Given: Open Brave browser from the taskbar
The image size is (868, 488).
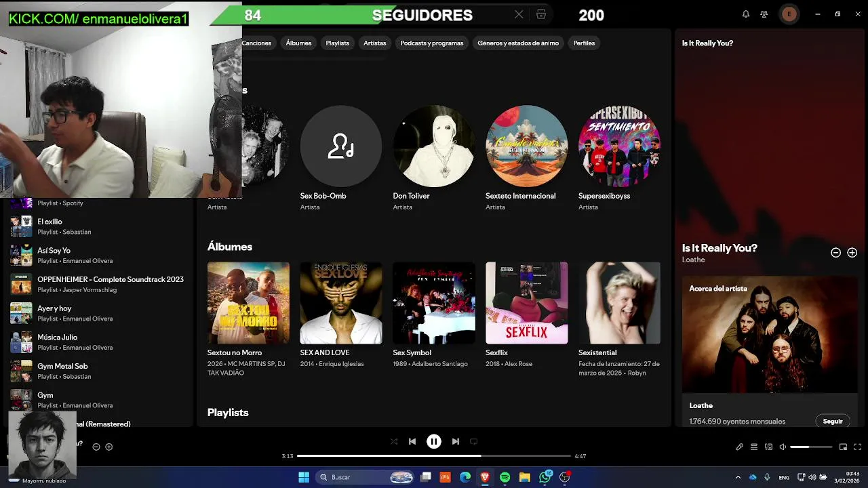Looking at the screenshot, I should 485,477.
